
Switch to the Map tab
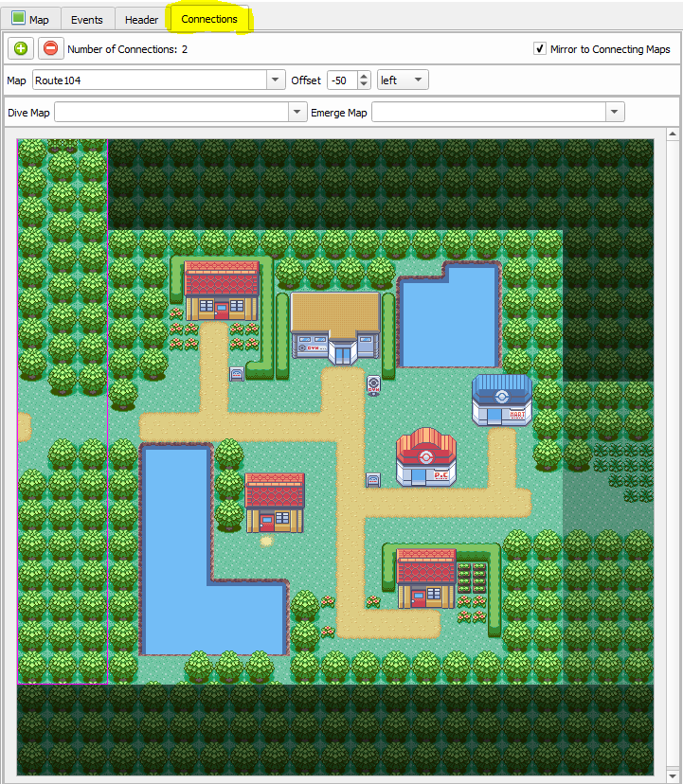click(30, 20)
